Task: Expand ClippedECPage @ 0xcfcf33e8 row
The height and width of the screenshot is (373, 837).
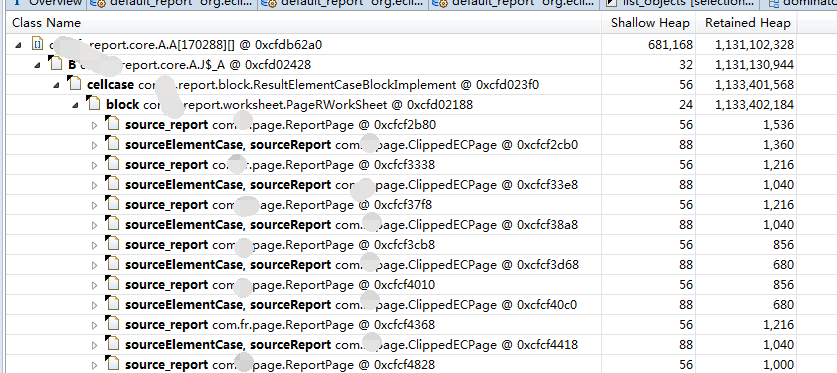Action: click(94, 185)
